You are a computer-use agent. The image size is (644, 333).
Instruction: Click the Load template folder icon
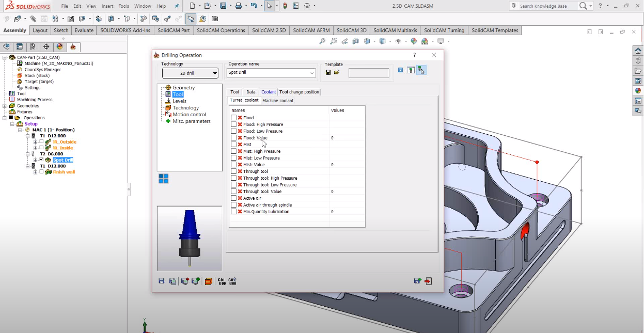pos(337,72)
